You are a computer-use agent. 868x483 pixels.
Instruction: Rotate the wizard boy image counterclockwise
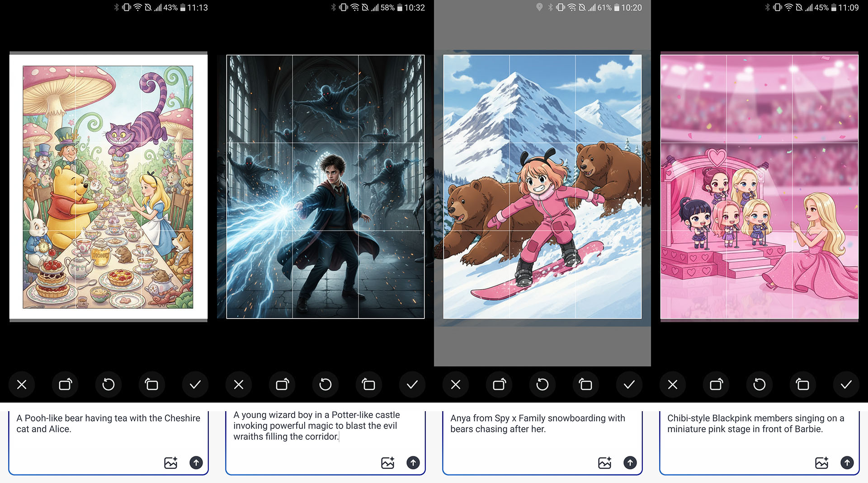pos(369,385)
